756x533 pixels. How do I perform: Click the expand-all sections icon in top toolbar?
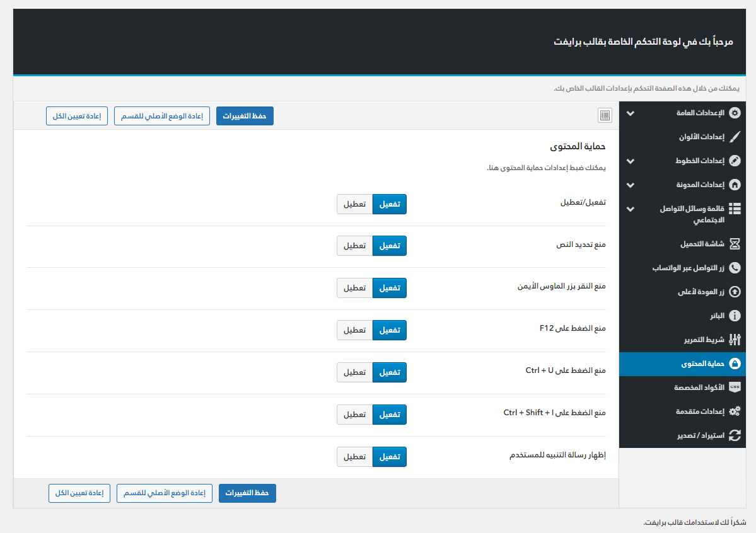coord(605,115)
